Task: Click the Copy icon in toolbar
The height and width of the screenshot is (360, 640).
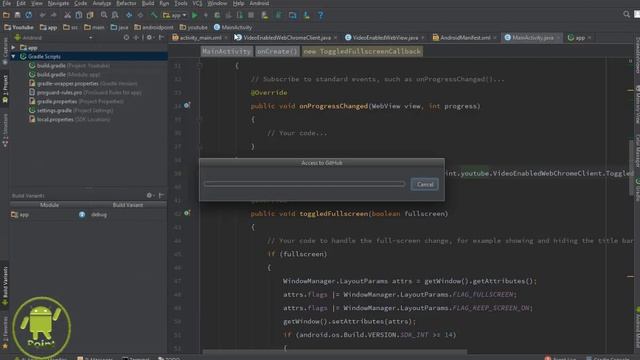Action: click(x=79, y=15)
